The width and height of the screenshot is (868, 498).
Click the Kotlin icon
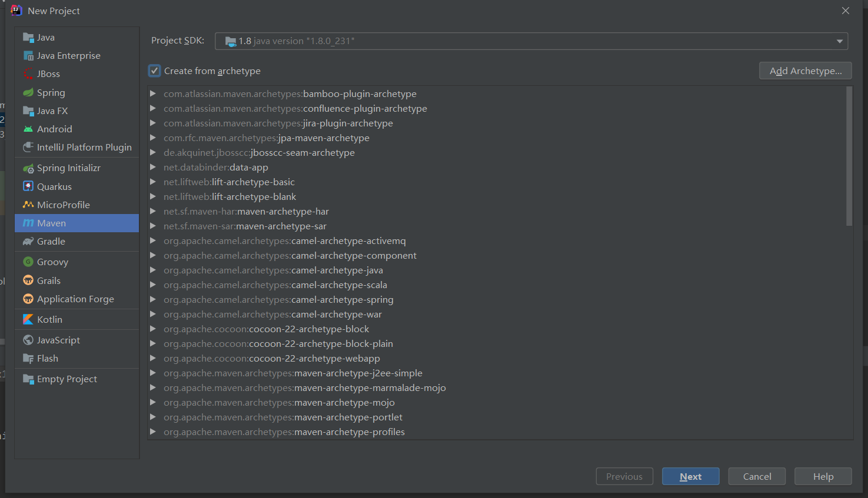point(28,319)
